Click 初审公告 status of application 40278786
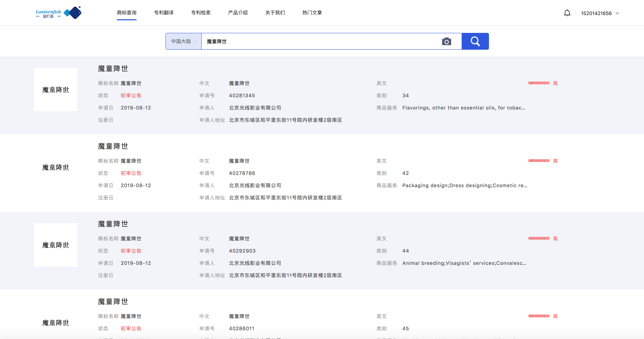 click(131, 173)
